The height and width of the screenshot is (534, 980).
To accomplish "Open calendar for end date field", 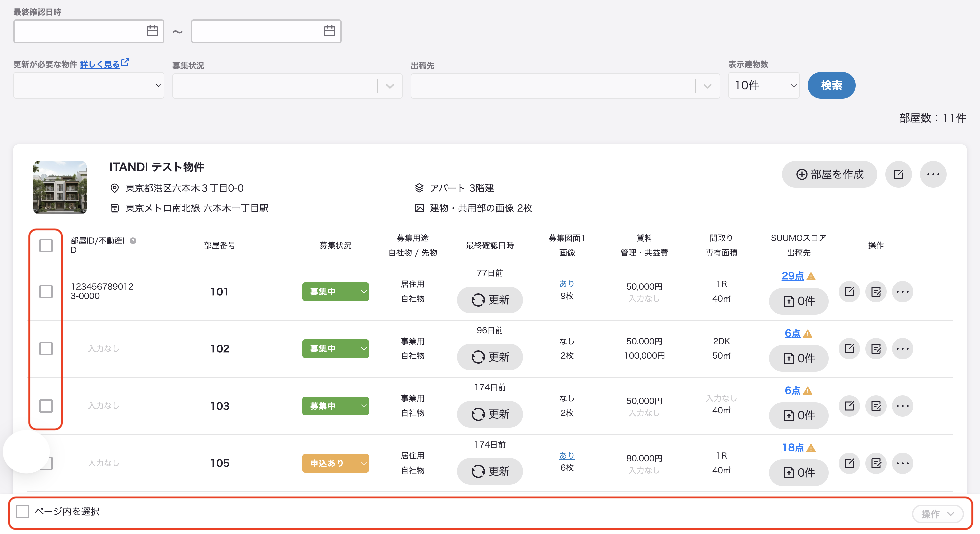I will coord(329,31).
